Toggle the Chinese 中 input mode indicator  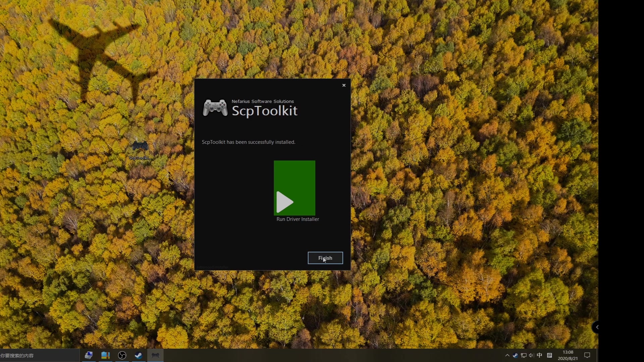(539, 355)
